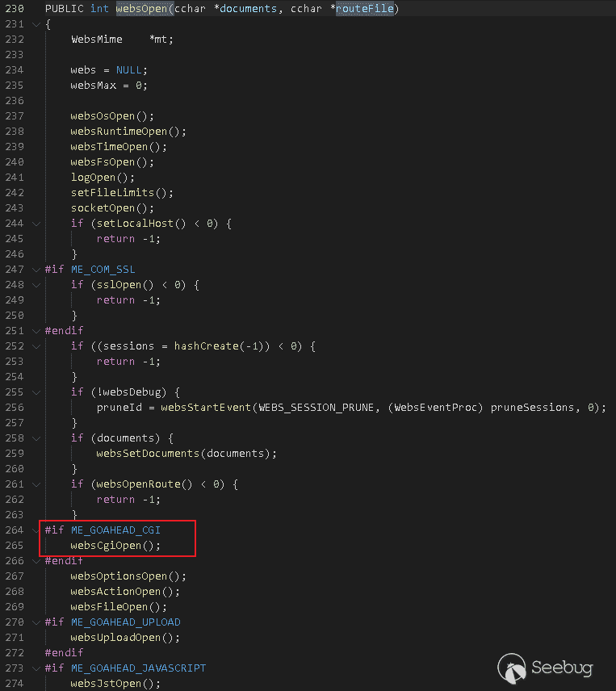Collapse the sslOpen if-block at line 248
Image resolution: width=616 pixels, height=691 pixels.
click(x=36, y=285)
